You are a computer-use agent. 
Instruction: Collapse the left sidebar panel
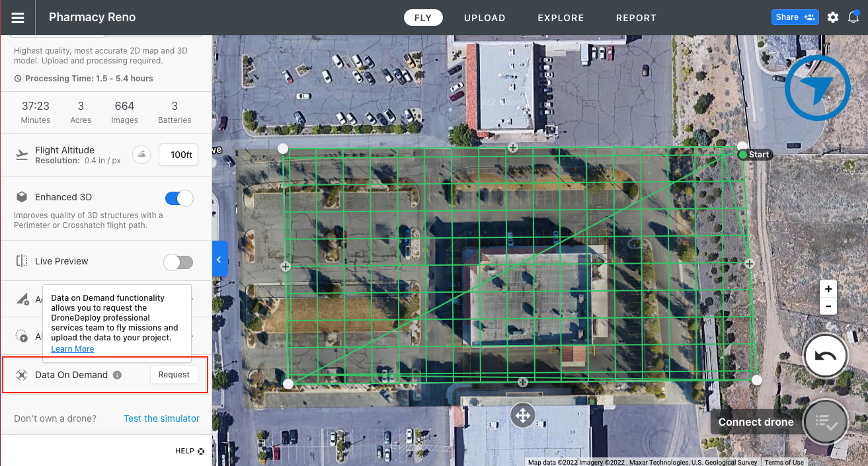coord(219,259)
